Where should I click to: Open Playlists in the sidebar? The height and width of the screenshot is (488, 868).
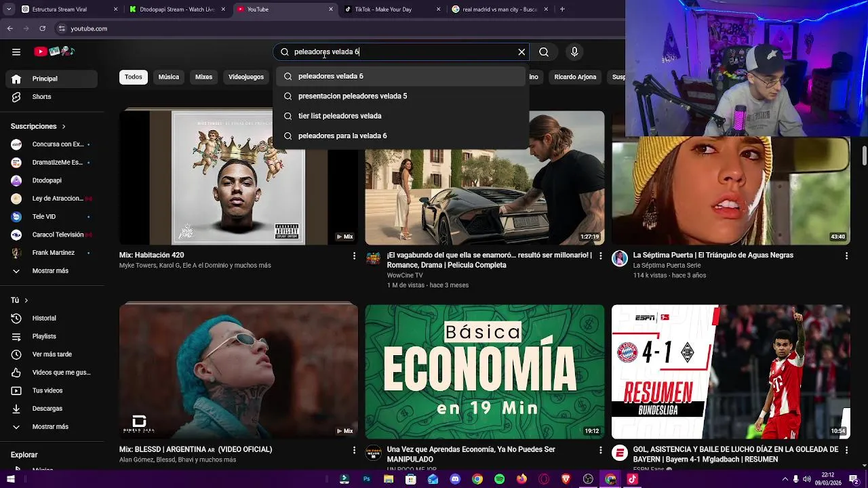(x=52, y=336)
